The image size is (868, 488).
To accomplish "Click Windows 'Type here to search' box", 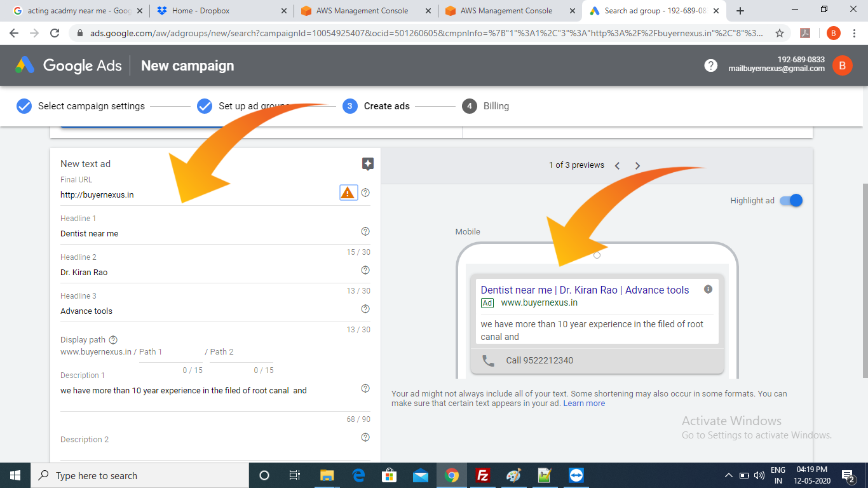I will (x=139, y=475).
